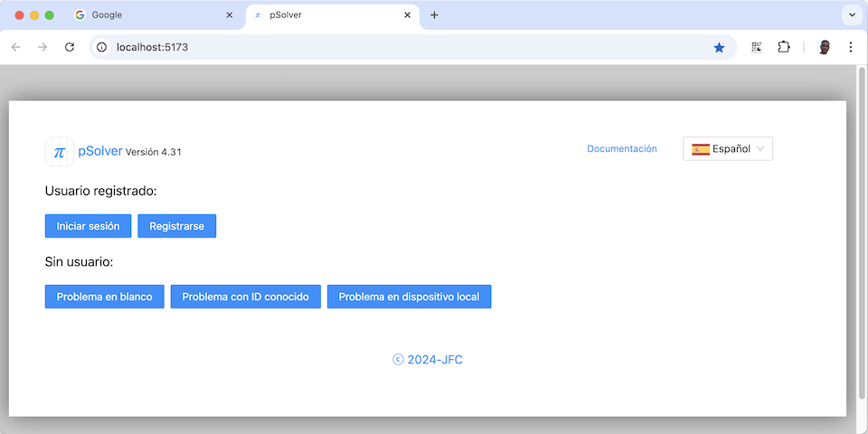Expand the Español language dropdown
The image size is (868, 434).
pos(728,149)
